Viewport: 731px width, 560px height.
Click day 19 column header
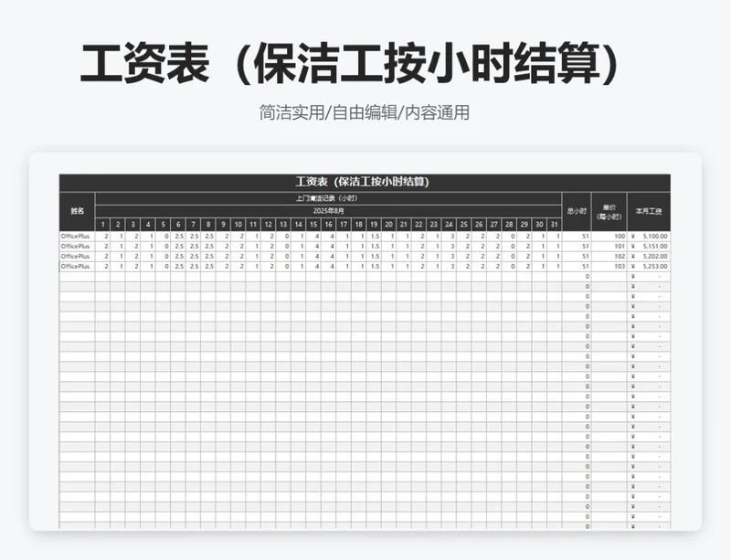pyautogui.click(x=374, y=225)
